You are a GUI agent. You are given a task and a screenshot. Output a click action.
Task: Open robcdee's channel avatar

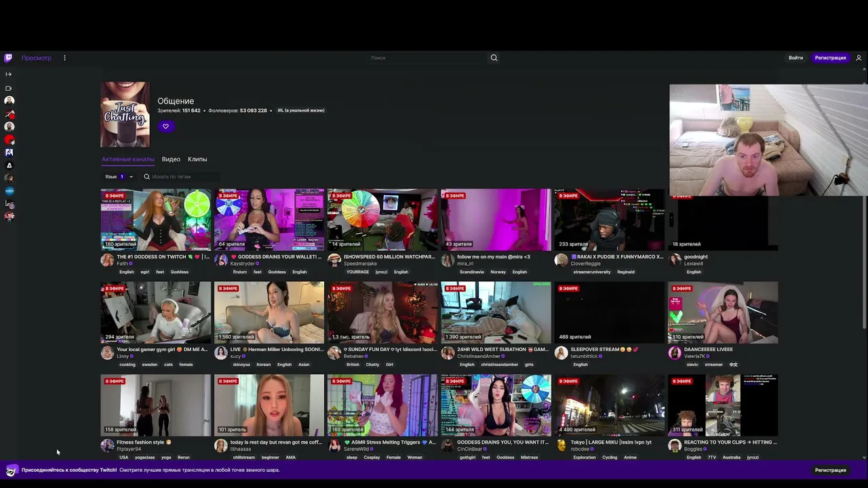point(561,445)
